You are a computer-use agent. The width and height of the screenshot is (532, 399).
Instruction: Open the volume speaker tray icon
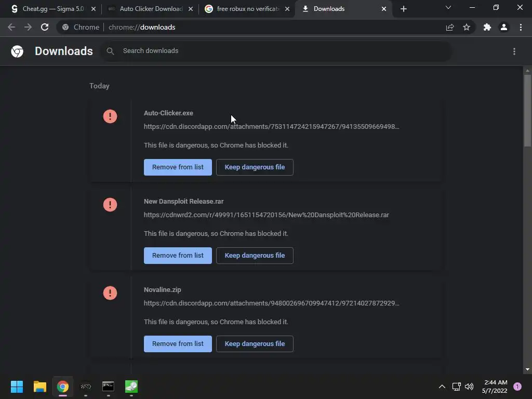469,387
